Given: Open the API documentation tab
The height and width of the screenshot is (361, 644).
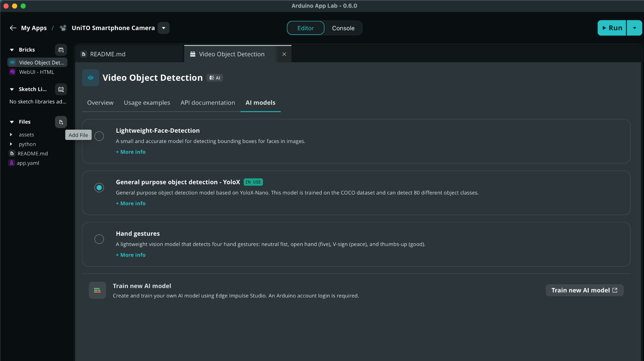Looking at the screenshot, I should click(x=208, y=103).
